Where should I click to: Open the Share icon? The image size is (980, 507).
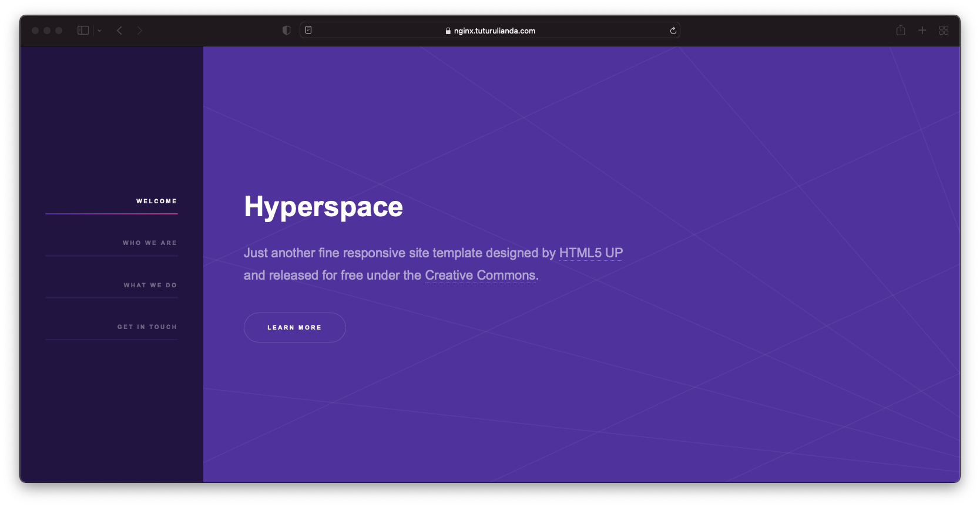pos(901,30)
